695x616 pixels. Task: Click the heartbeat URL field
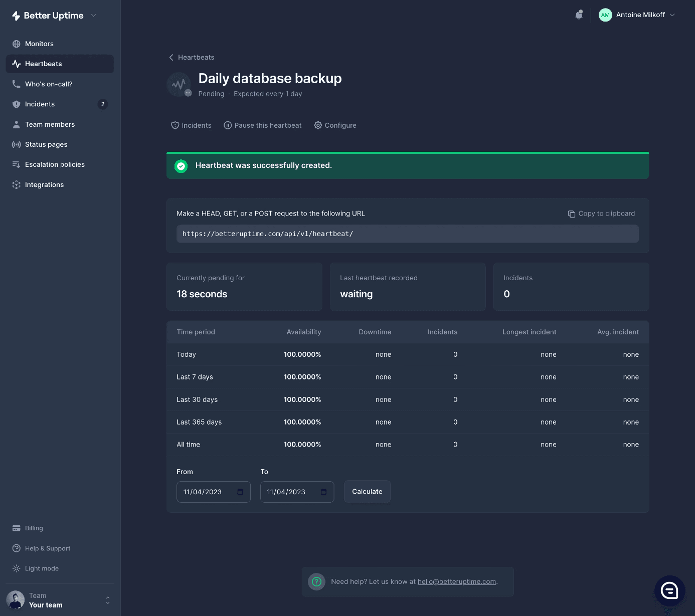point(408,234)
